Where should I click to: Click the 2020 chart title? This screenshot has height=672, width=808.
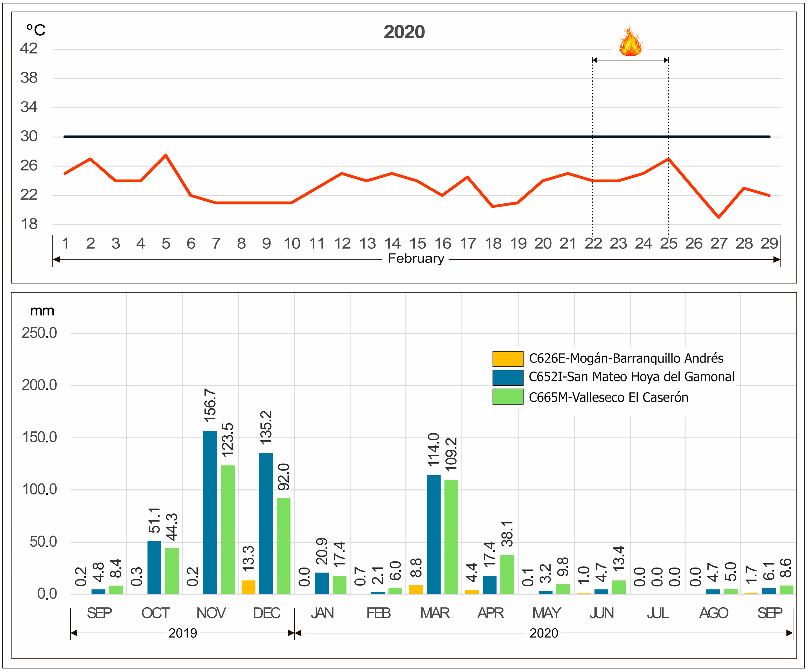pos(404,32)
